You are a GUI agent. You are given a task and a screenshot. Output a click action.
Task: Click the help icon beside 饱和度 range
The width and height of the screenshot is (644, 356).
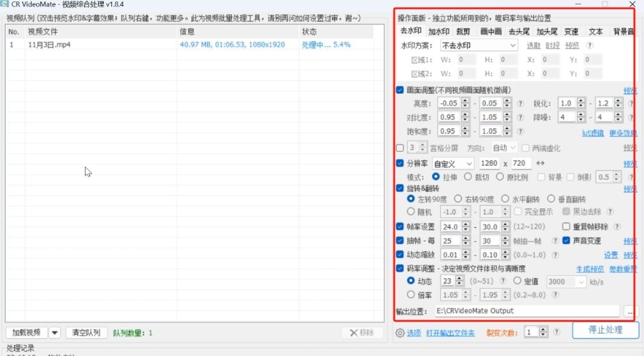click(x=520, y=131)
